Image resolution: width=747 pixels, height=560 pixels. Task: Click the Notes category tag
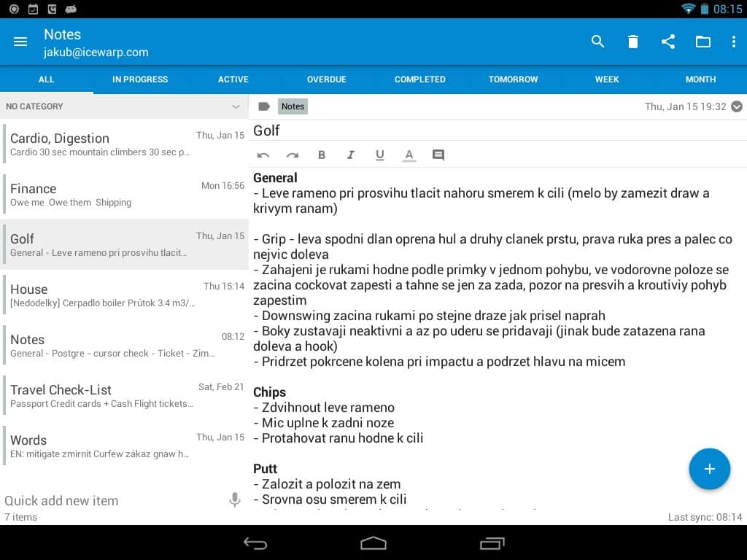click(x=293, y=106)
